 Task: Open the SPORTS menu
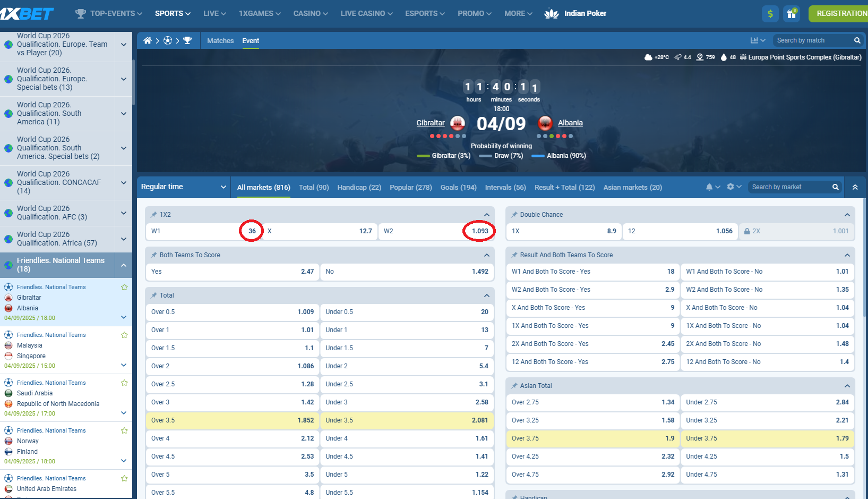click(173, 13)
